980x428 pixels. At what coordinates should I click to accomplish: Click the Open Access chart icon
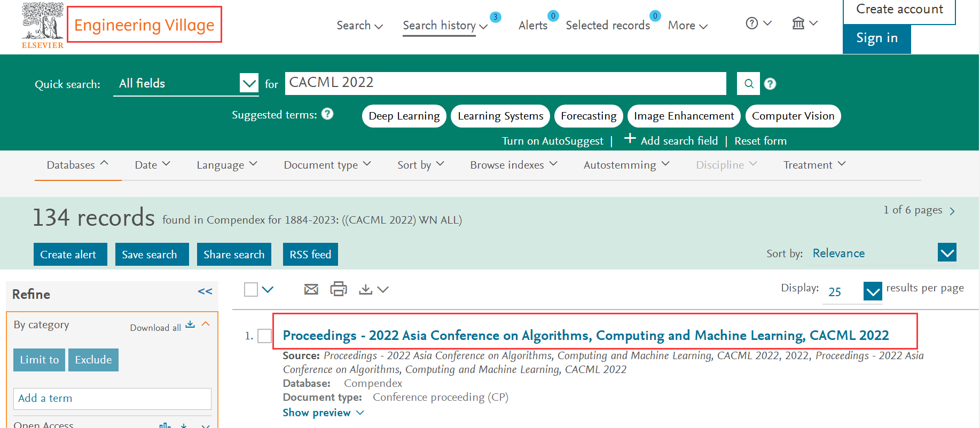(165, 425)
